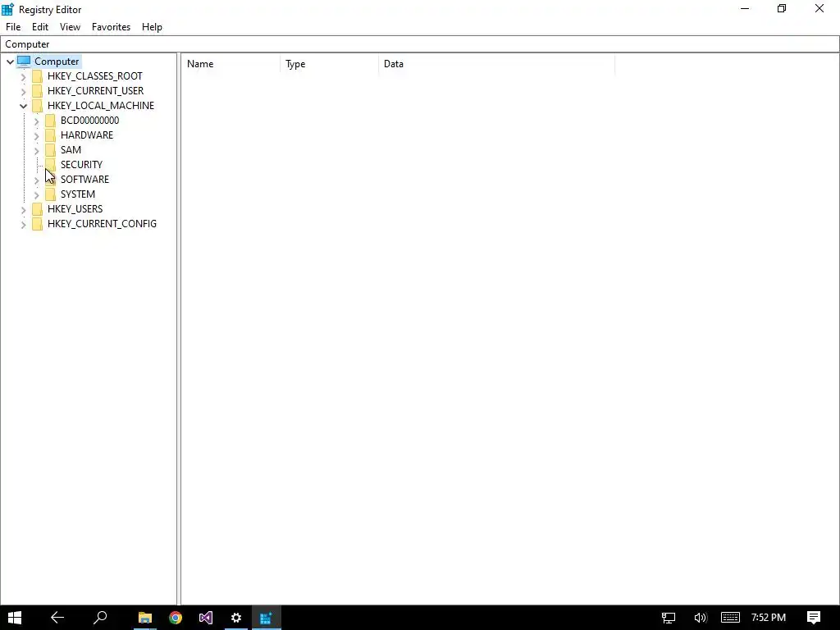840x630 pixels.
Task: Expand HKEY_CURRENT_USER chevron
Action: tap(23, 91)
